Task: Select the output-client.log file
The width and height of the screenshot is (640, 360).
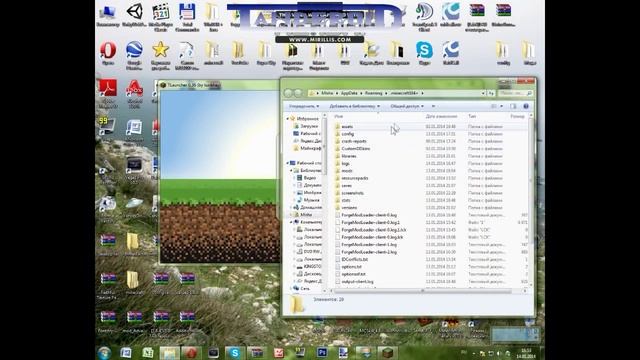Action: 357,281
